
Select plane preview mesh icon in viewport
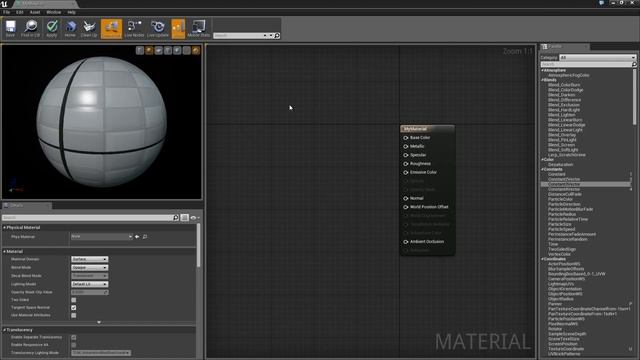pos(158,50)
